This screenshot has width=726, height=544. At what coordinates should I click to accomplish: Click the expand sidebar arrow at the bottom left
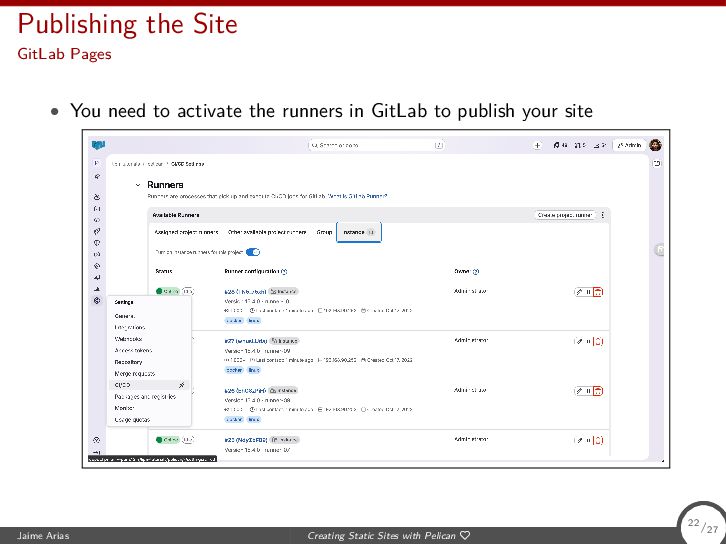click(x=97, y=452)
